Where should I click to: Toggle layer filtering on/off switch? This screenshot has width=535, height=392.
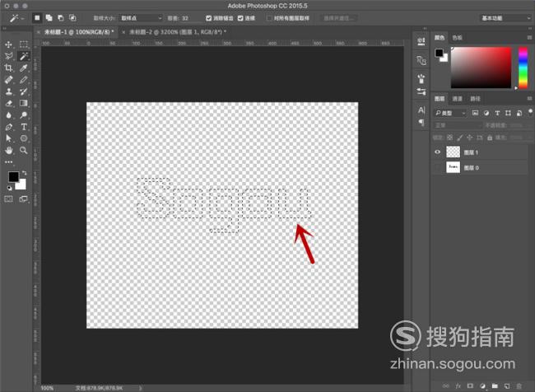pyautogui.click(x=530, y=112)
